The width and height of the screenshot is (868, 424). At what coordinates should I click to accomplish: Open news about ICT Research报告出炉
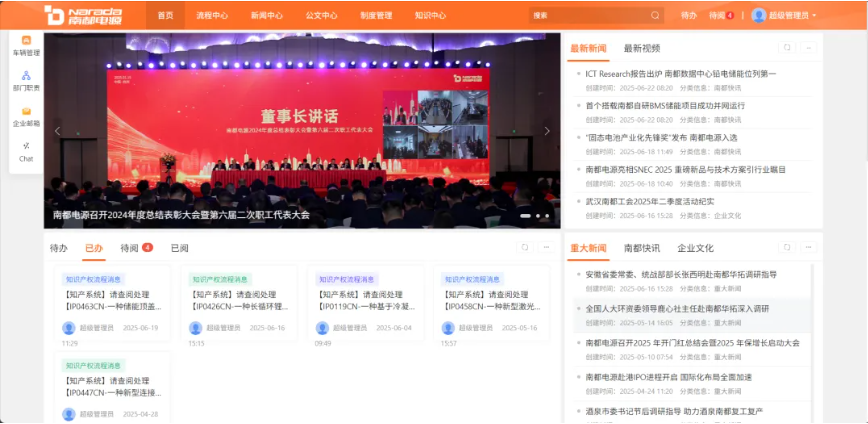(x=681, y=73)
